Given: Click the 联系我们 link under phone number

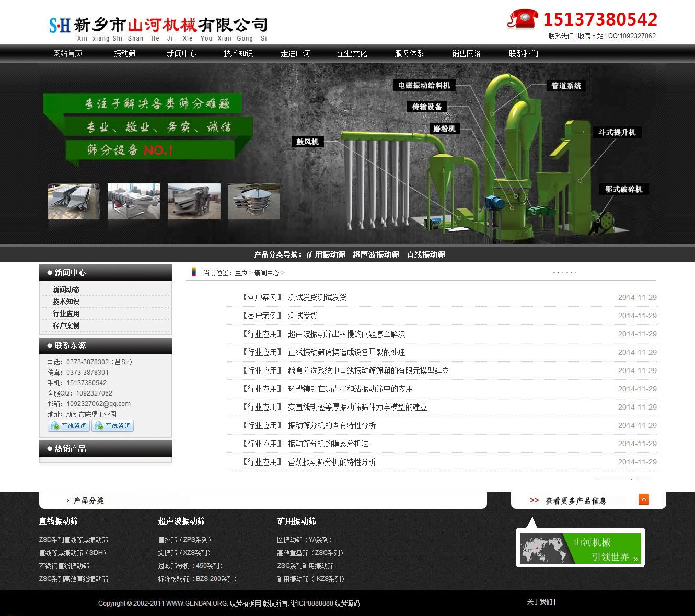Looking at the screenshot, I should coord(561,36).
